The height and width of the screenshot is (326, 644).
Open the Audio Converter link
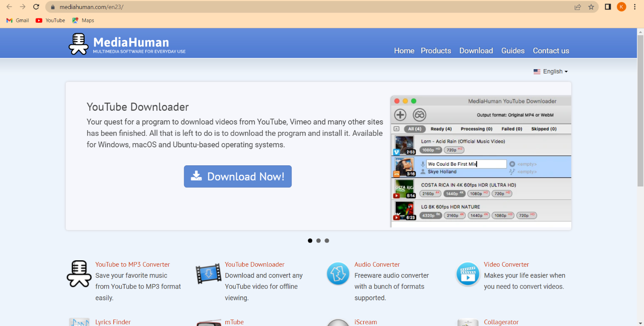(377, 265)
